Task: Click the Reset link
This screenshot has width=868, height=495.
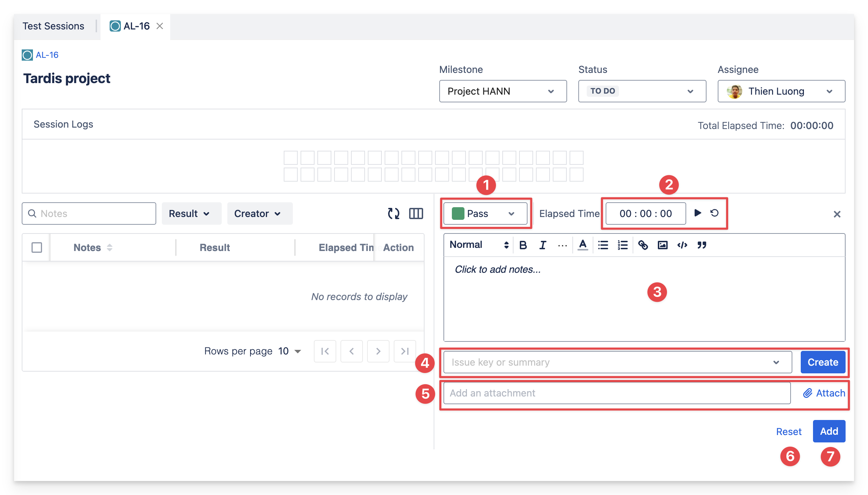Action: coord(788,432)
